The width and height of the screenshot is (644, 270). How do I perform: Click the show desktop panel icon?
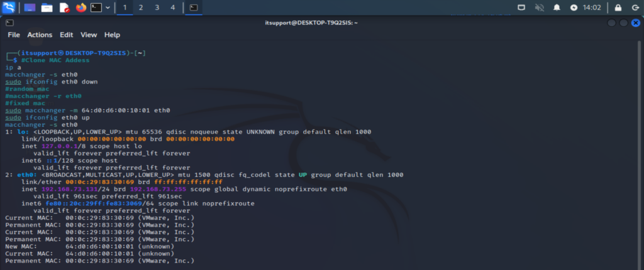[30, 8]
